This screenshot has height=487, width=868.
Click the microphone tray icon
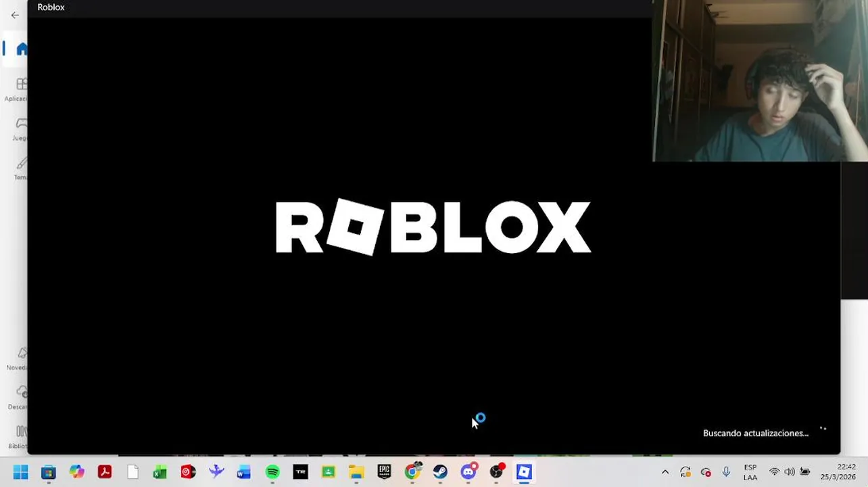pyautogui.click(x=726, y=472)
